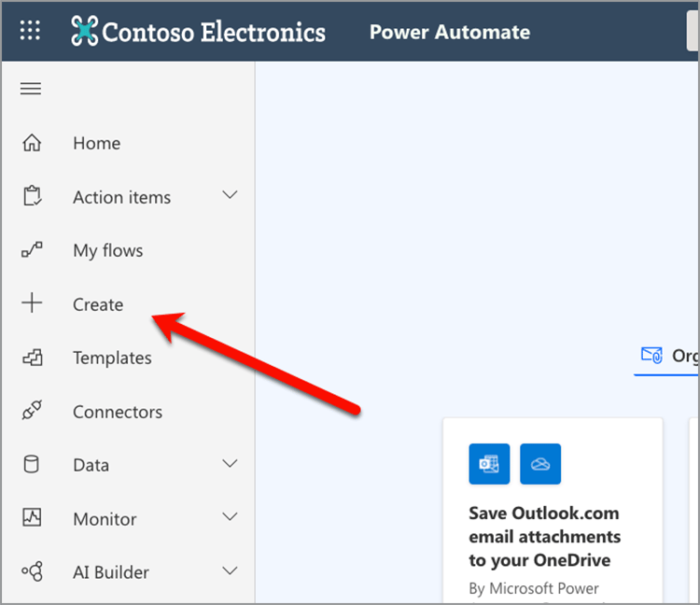Open the app launcher waffle icon
Image resolution: width=700 pixels, height=605 pixels.
31,31
